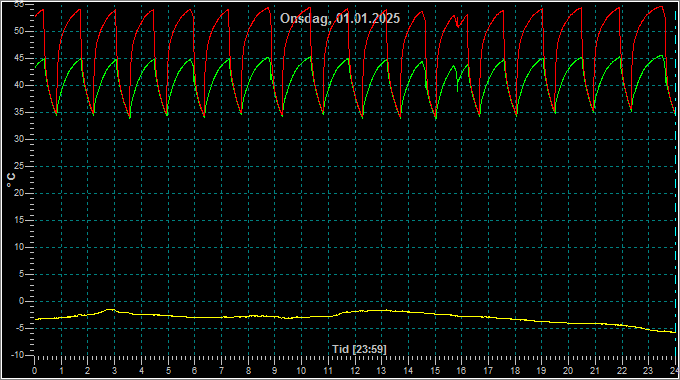The image size is (680, 380).
Task: Click the red curve's small dip before hour 16
Action: coord(458,25)
